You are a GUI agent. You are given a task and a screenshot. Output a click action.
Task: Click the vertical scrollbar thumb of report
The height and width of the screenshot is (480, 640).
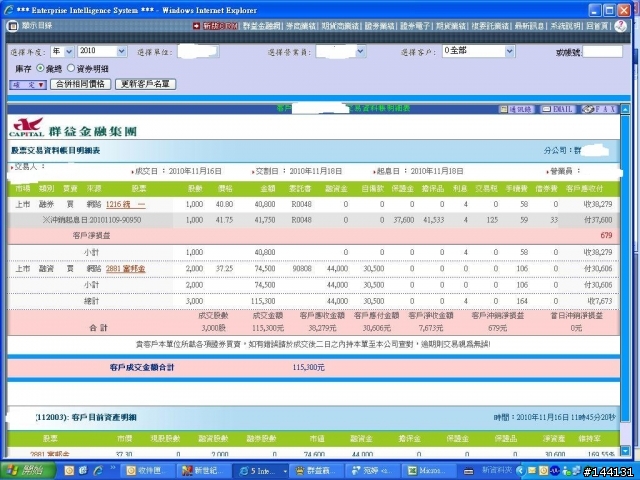pyautogui.click(x=625, y=269)
